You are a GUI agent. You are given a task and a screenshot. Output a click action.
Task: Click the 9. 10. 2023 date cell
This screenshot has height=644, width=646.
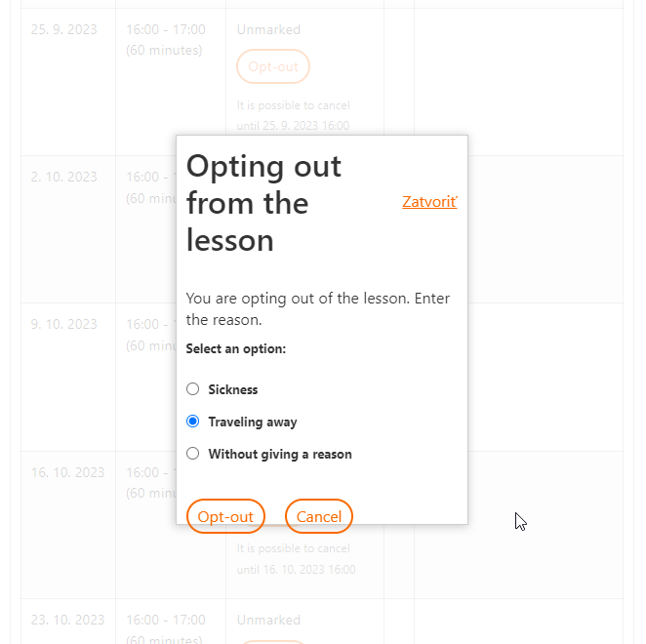coord(63,324)
